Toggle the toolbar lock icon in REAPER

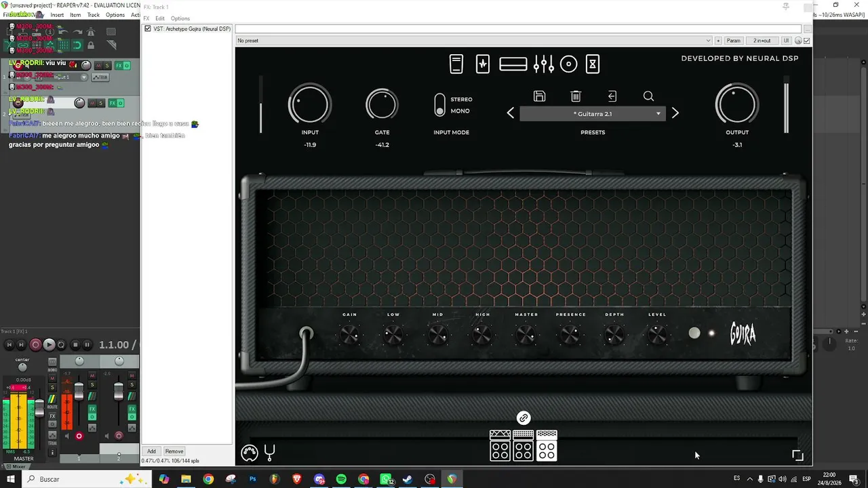pos(91,45)
